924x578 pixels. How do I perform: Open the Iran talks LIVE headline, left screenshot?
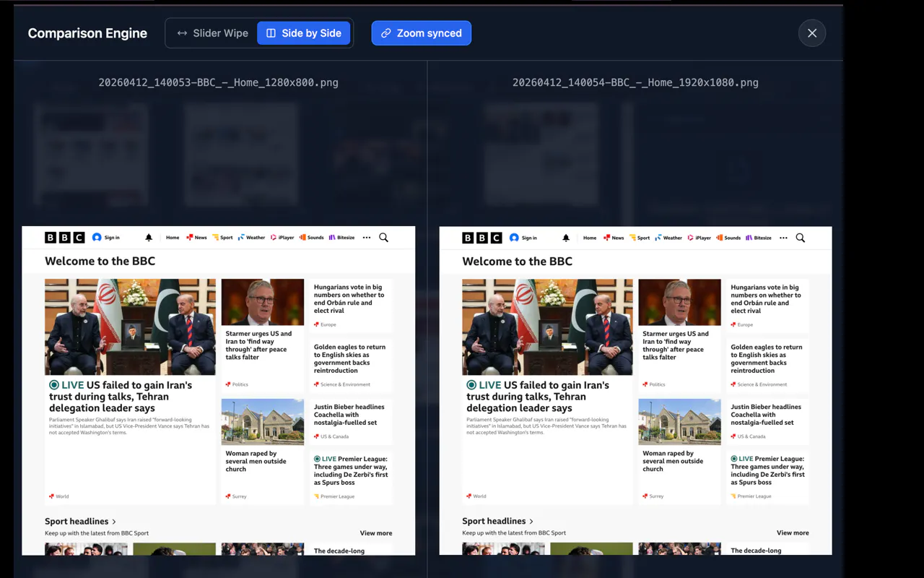[121, 397]
